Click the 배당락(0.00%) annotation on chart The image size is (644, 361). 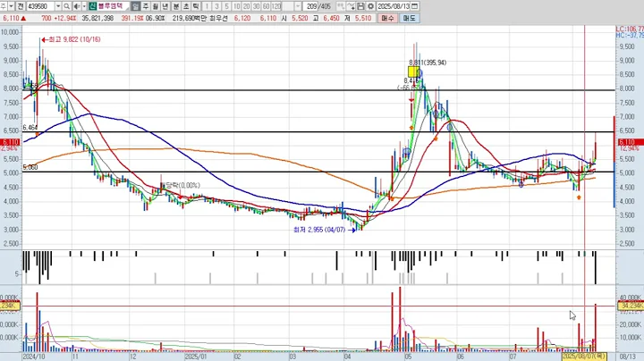(x=180, y=186)
